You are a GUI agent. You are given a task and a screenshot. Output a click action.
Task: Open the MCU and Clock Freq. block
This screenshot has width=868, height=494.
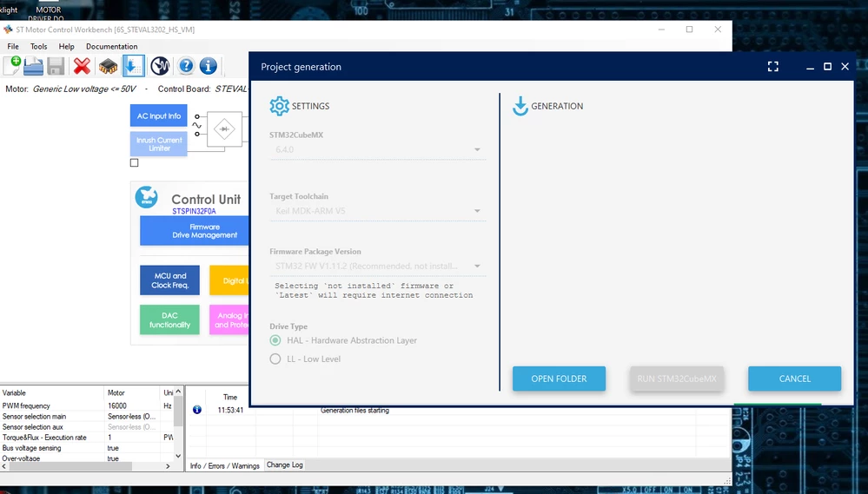[170, 280]
